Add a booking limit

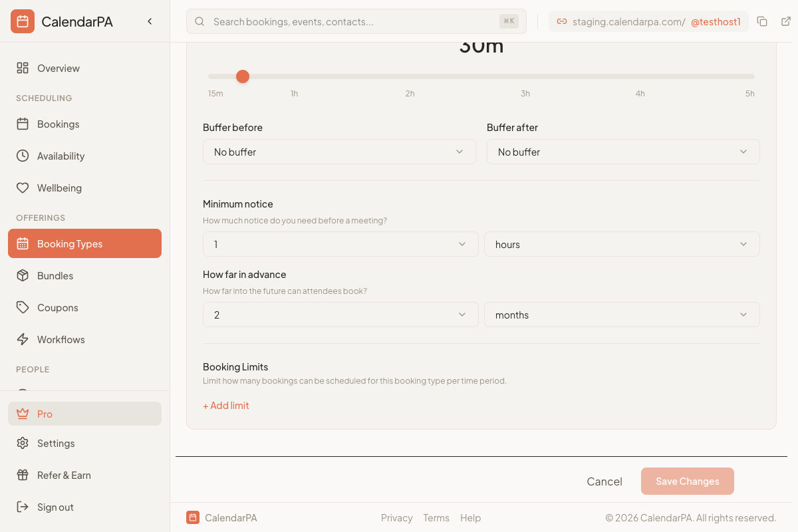coord(225,405)
